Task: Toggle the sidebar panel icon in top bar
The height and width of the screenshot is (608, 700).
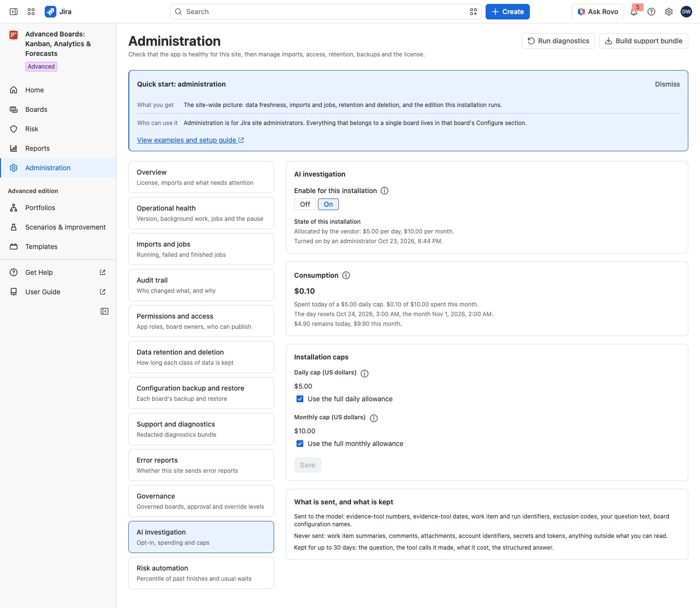Action: pos(14,12)
